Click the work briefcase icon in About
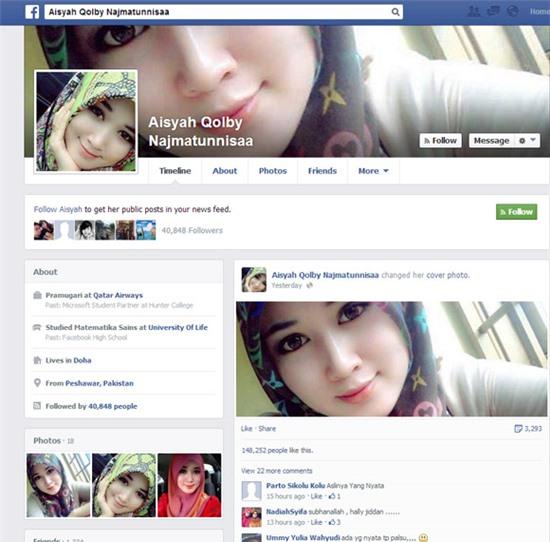This screenshot has height=542, width=550. click(x=37, y=295)
